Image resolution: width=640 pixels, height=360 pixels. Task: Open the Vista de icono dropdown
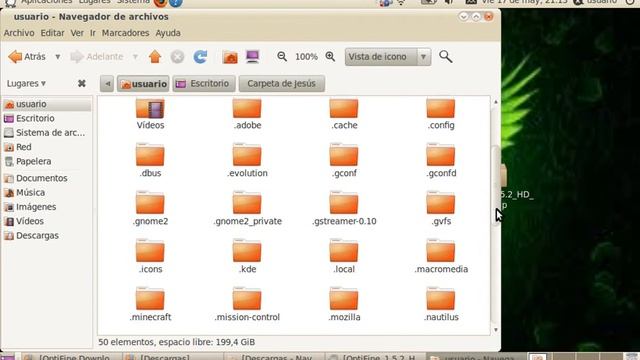(388, 57)
